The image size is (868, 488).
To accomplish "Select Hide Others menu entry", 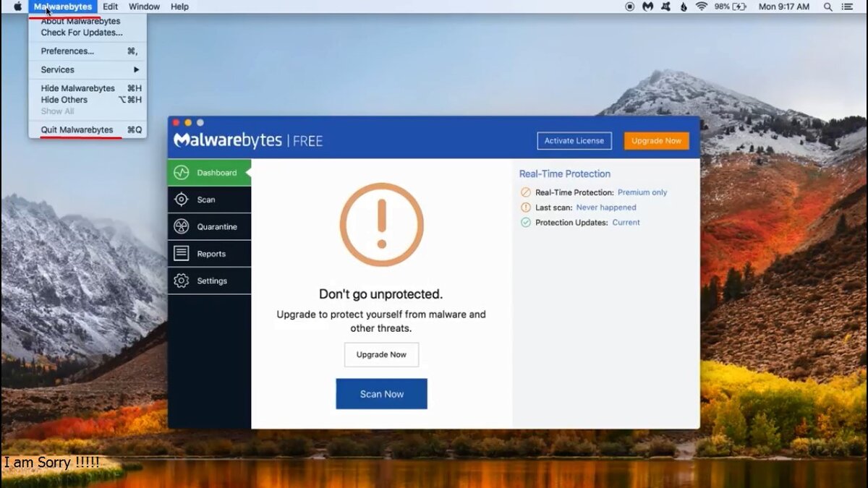I will pos(88,100).
